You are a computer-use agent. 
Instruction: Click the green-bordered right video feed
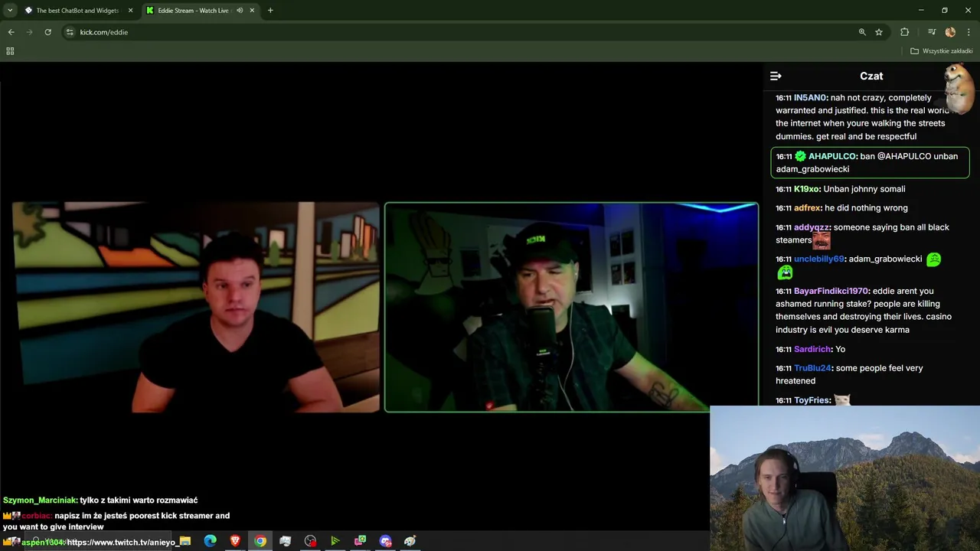(x=571, y=308)
